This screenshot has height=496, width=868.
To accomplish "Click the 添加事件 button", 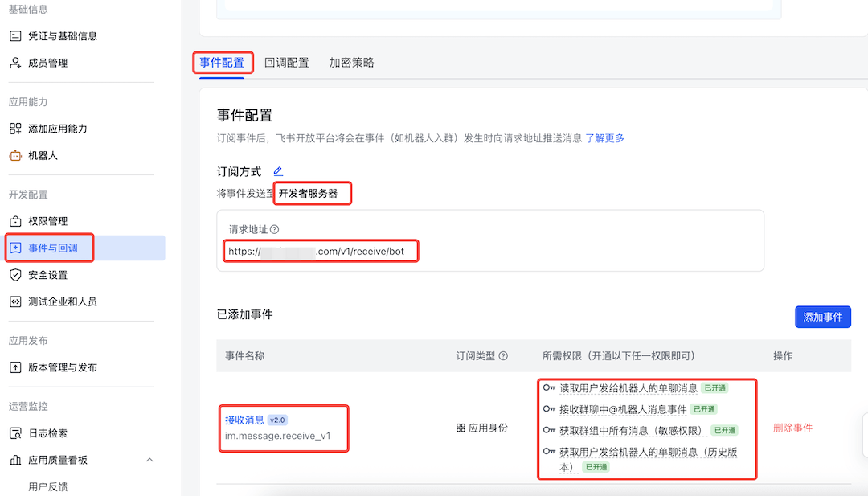I will point(822,317).
